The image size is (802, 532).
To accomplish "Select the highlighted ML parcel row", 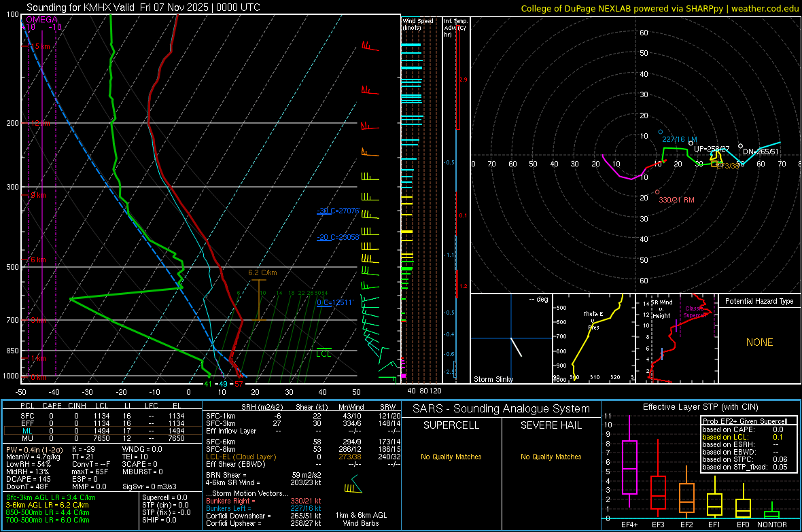I will tap(103, 431).
